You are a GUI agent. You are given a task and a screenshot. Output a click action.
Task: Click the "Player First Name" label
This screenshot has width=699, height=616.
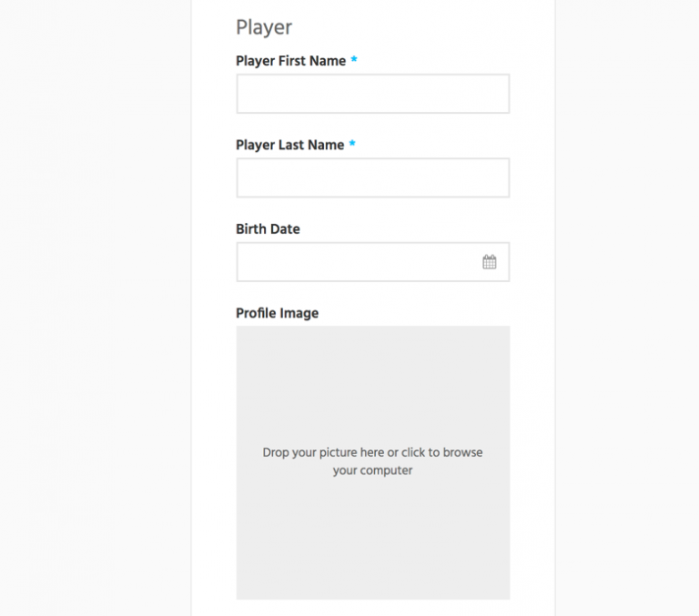click(290, 61)
